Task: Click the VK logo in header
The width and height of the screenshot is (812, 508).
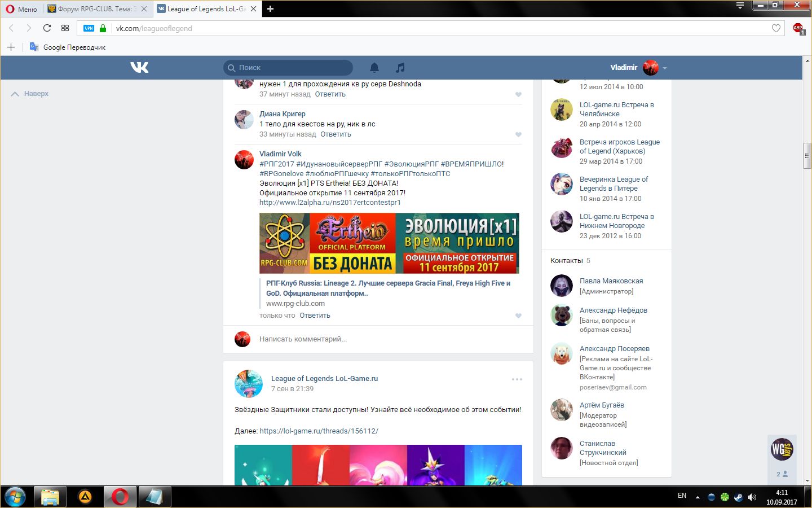Action: pyautogui.click(x=139, y=68)
